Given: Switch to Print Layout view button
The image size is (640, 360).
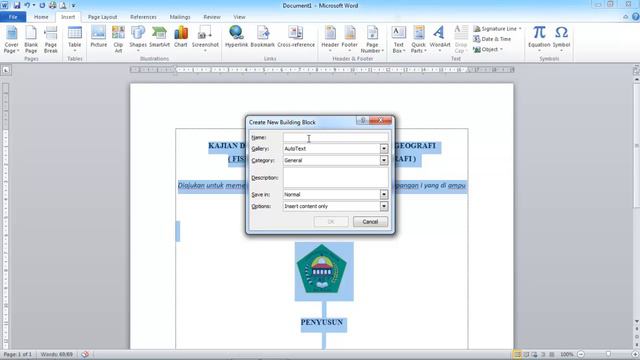Looking at the screenshot, I should [x=517, y=354].
